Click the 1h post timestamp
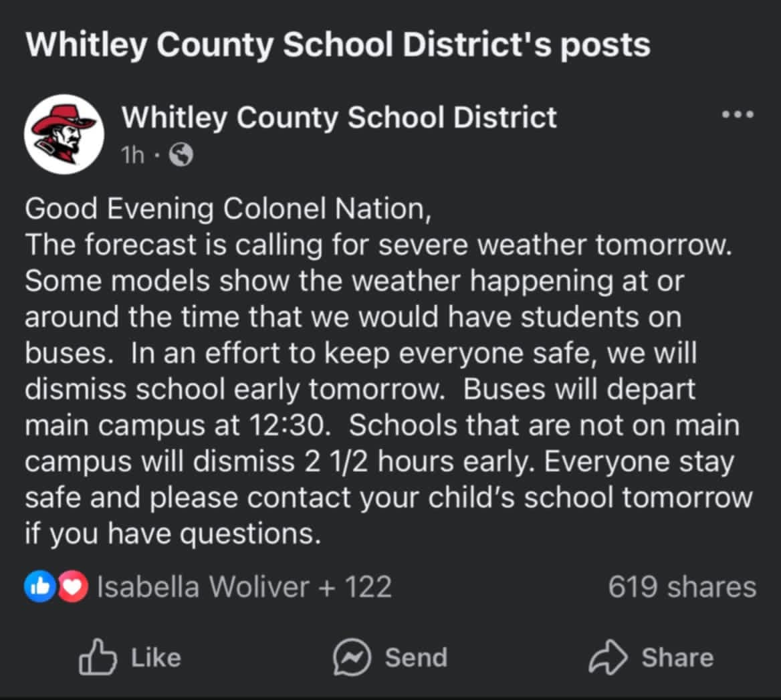 (x=133, y=155)
